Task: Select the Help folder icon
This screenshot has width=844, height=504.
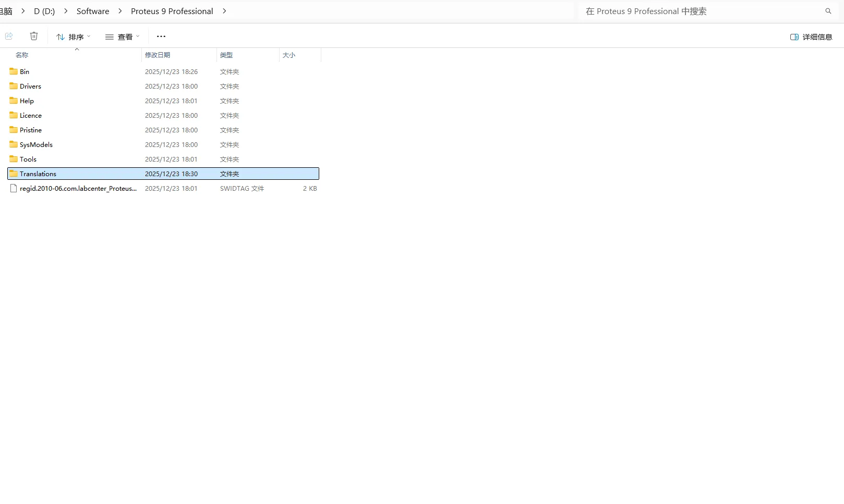Action: pos(14,101)
